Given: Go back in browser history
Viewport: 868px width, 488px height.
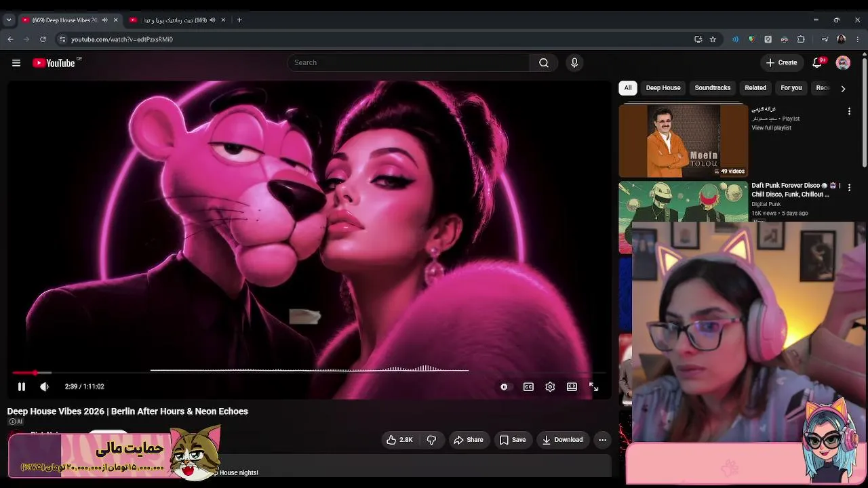Looking at the screenshot, I should coord(10,39).
